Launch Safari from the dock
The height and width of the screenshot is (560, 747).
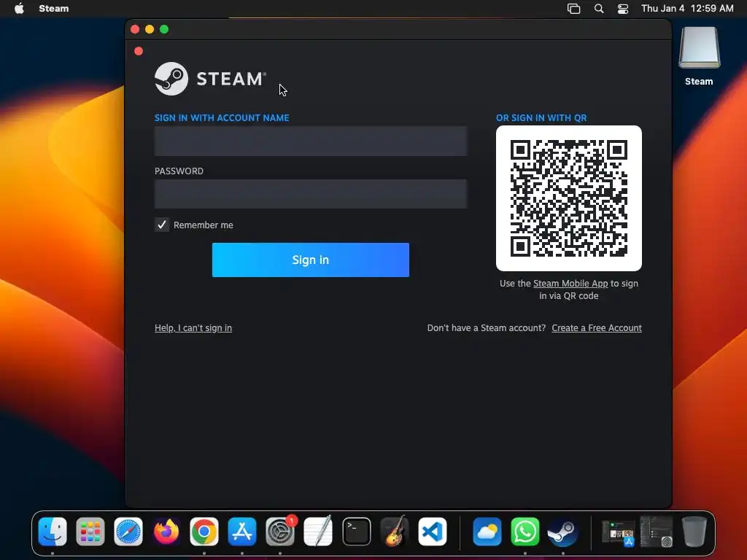pos(128,532)
